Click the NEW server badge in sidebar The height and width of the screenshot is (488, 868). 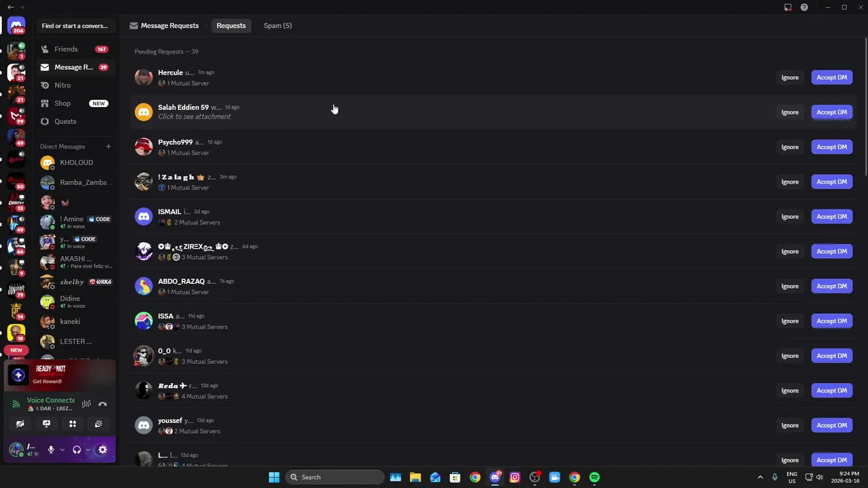coord(16,350)
